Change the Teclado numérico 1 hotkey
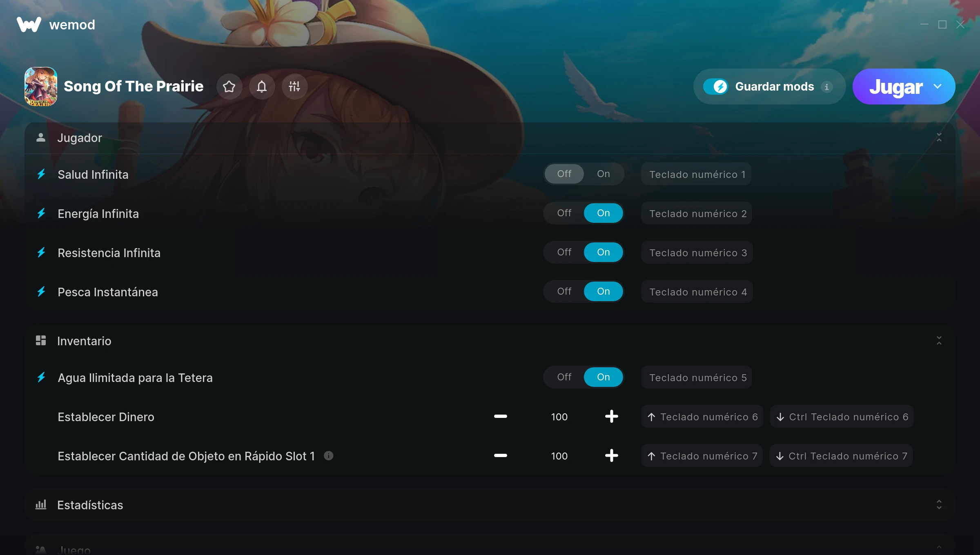980x555 pixels. (696, 174)
